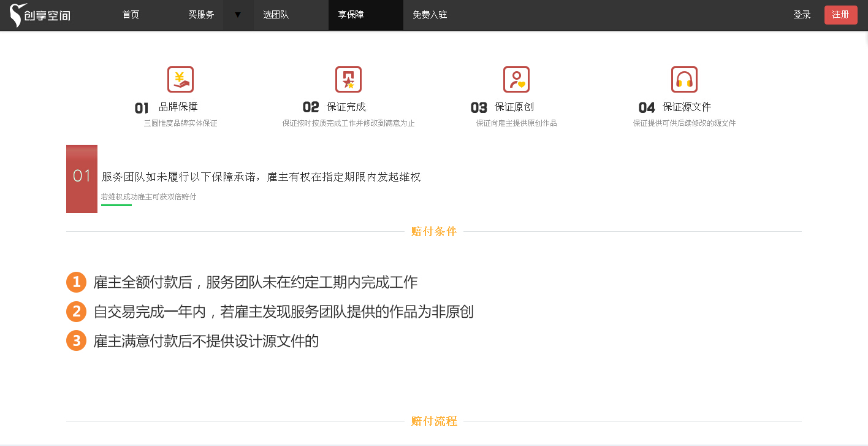Click the 创享空间 logo in header
Screen dimensions: 868x446
pos(40,15)
